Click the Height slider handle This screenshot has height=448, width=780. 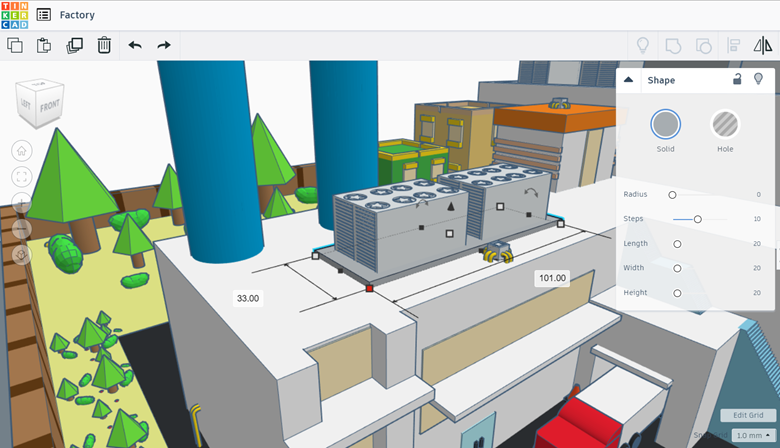point(677,293)
